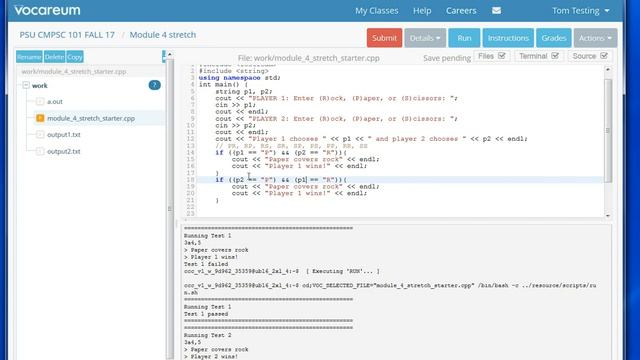
Task: Select output1.txt in file tree
Action: [x=64, y=134]
